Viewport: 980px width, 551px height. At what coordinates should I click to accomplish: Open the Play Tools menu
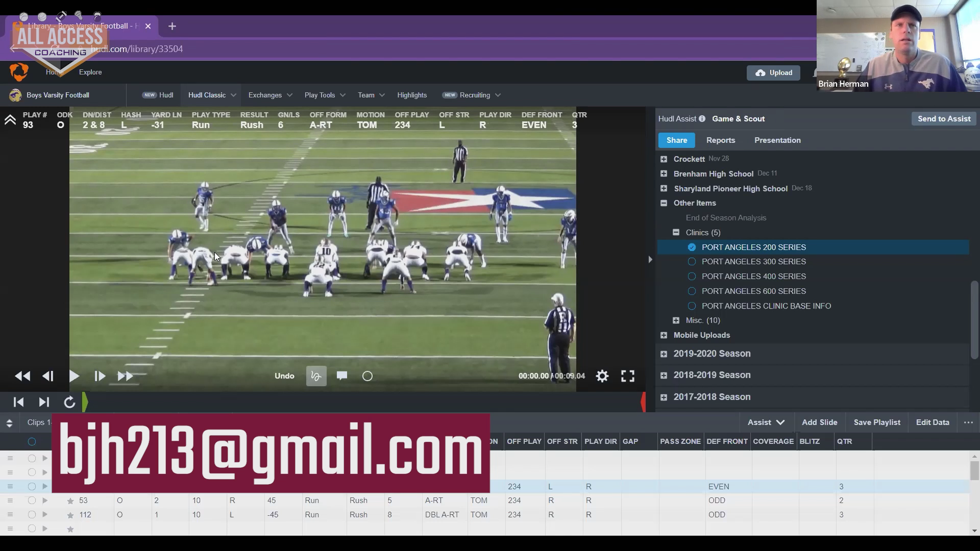325,95
